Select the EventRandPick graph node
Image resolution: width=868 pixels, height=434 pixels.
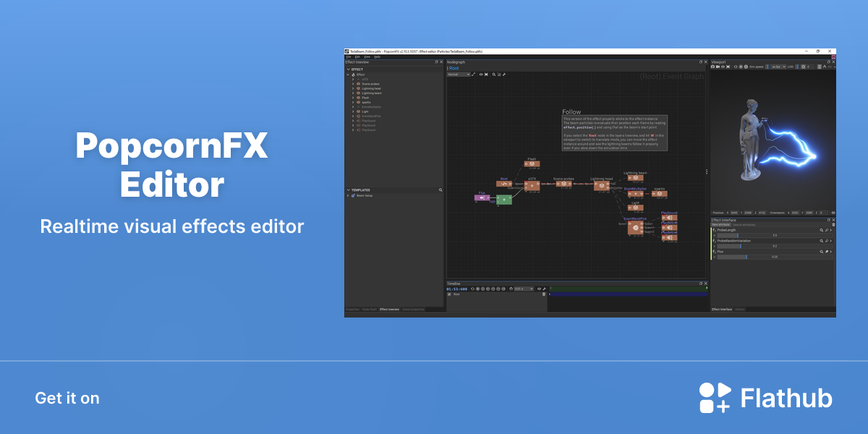tap(634, 228)
